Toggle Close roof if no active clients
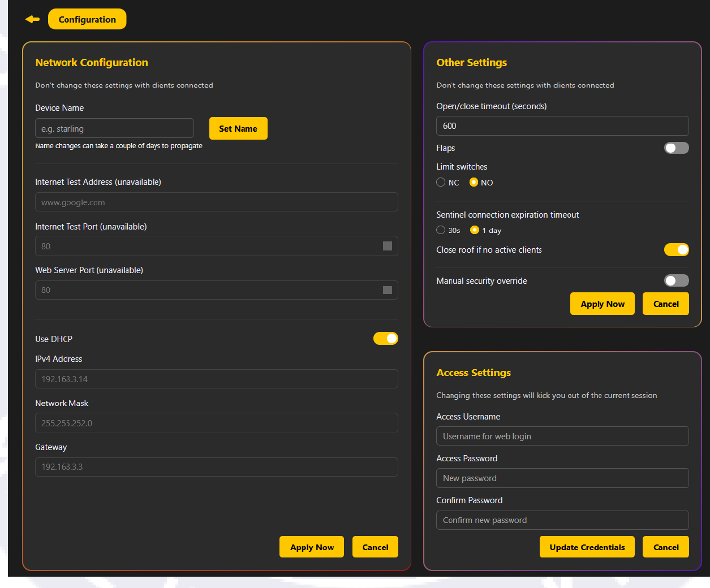 pos(677,249)
